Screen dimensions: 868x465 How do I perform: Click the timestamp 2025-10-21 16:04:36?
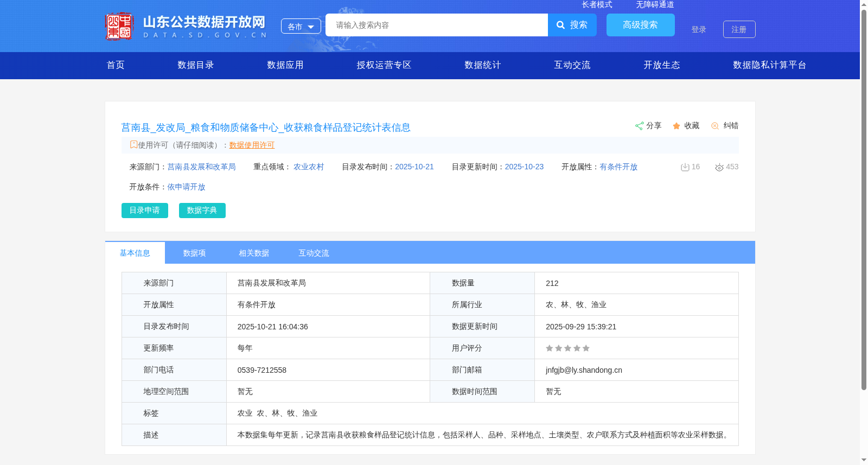273,327
